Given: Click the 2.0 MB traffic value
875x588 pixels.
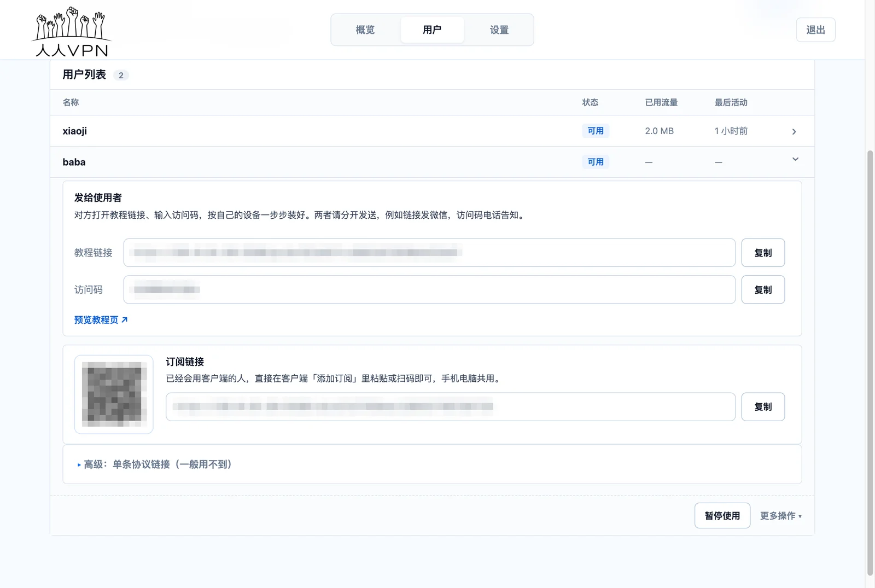Looking at the screenshot, I should (x=659, y=131).
